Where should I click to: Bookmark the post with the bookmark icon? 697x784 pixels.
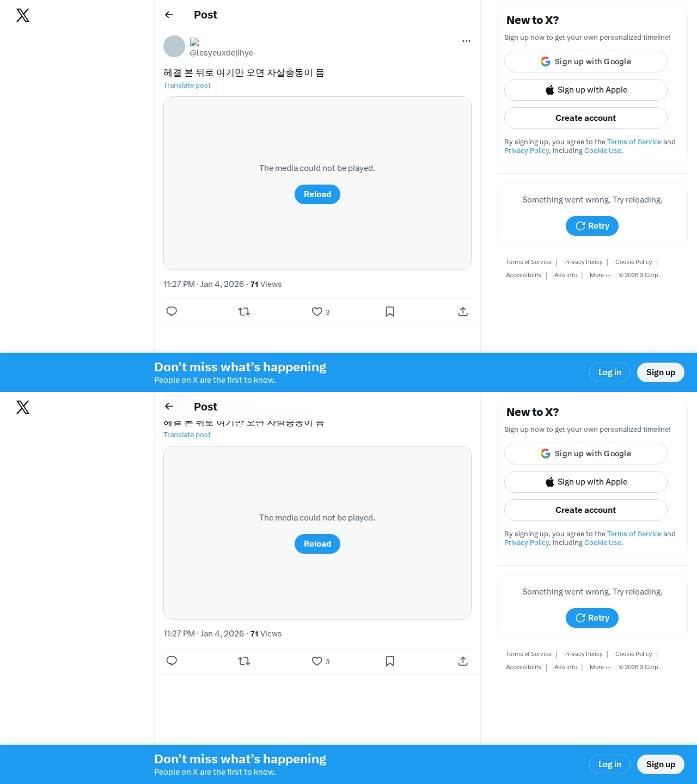(x=390, y=311)
